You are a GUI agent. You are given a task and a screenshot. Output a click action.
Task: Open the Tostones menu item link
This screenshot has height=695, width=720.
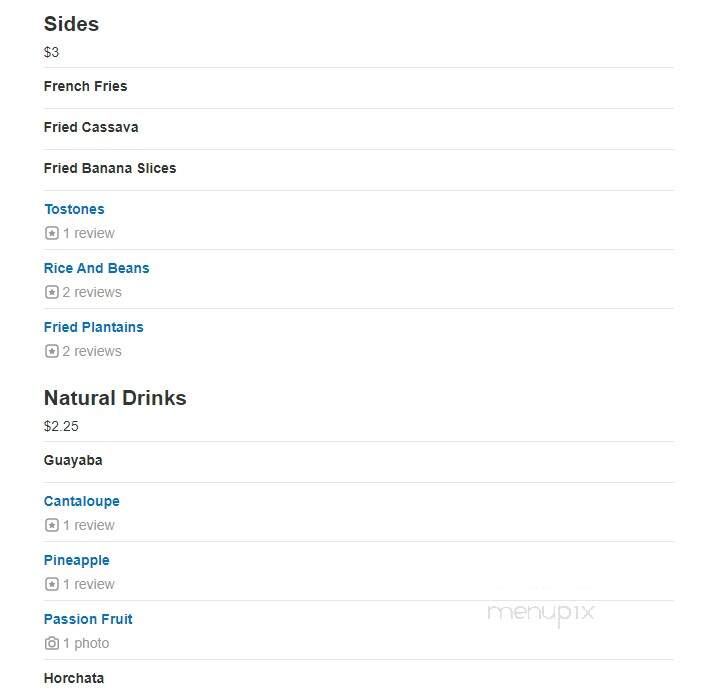point(74,209)
